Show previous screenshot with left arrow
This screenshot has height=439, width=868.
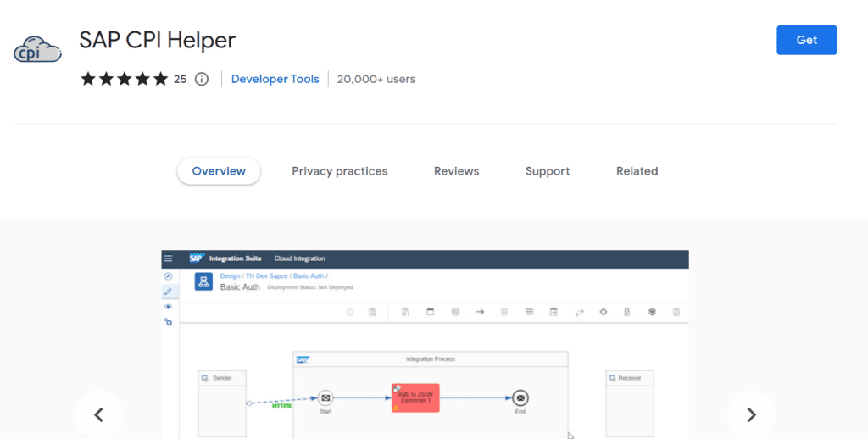click(x=98, y=414)
